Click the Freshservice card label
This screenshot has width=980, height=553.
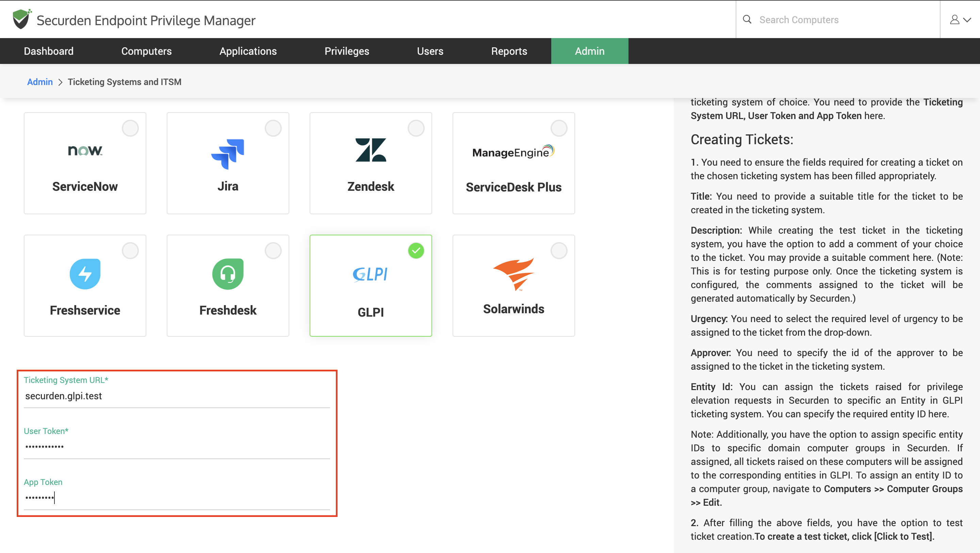click(x=85, y=311)
